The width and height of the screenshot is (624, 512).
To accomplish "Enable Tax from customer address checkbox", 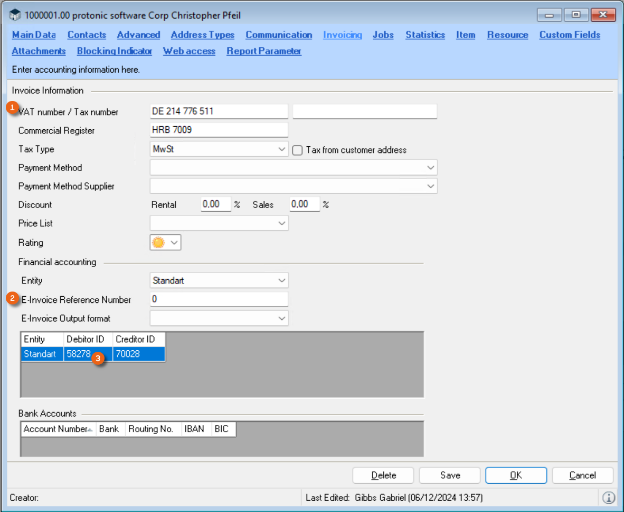I will (298, 150).
